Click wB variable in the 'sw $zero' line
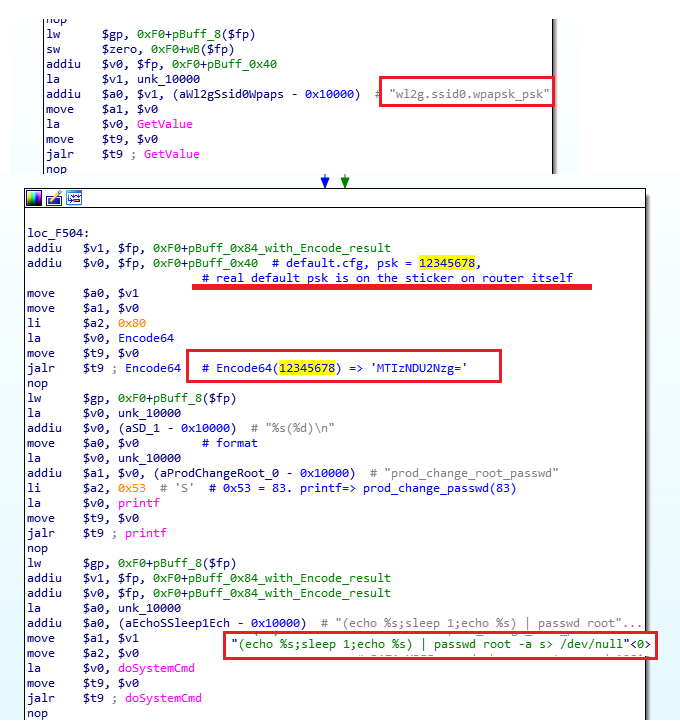 click(193, 49)
